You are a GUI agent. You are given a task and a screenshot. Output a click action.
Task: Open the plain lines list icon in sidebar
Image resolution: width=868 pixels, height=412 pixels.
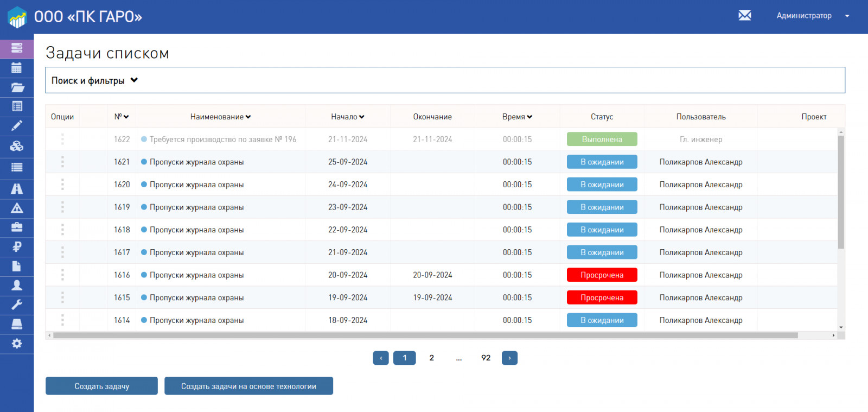pyautogui.click(x=17, y=167)
